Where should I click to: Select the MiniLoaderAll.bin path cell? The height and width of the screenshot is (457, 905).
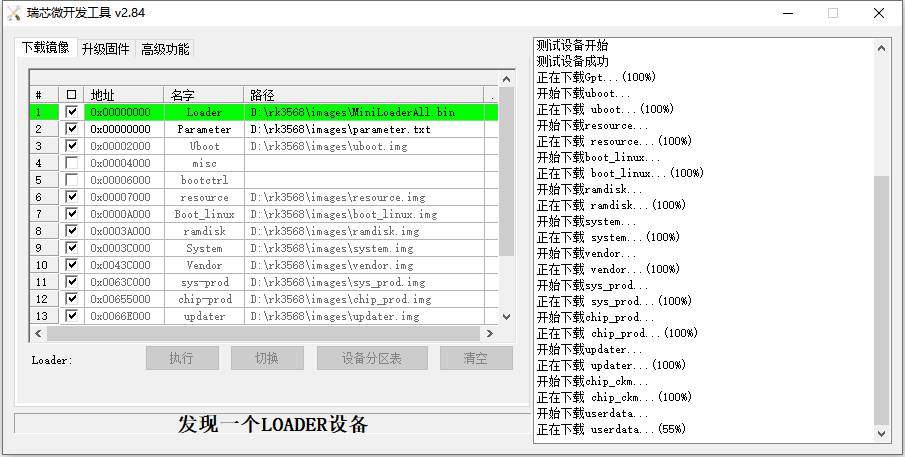(x=364, y=112)
